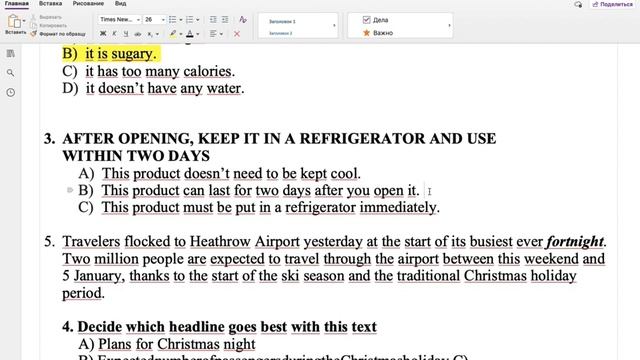Expand bulleted list style arrow
The image size is (640, 360).
click(x=181, y=20)
